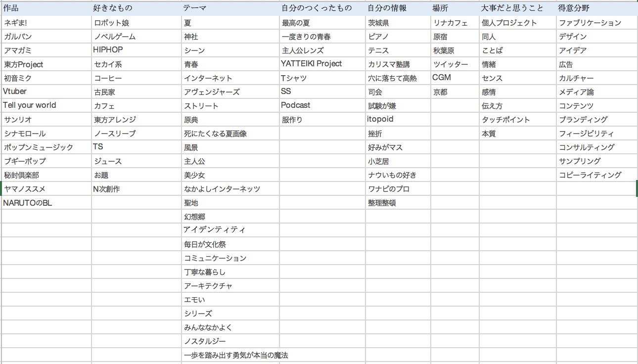Click the cell NARUTOのBL
638x364 pixels.
(x=46, y=203)
